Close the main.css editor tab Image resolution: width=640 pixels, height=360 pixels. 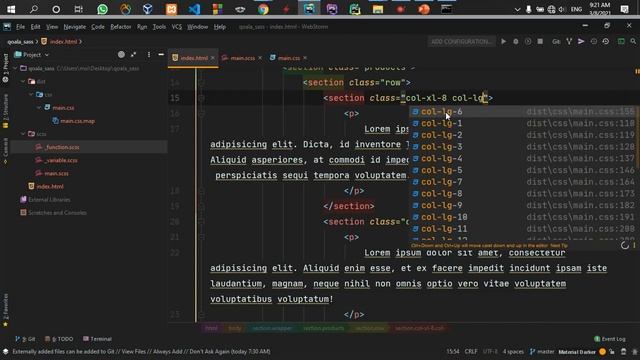pyautogui.click(x=305, y=58)
